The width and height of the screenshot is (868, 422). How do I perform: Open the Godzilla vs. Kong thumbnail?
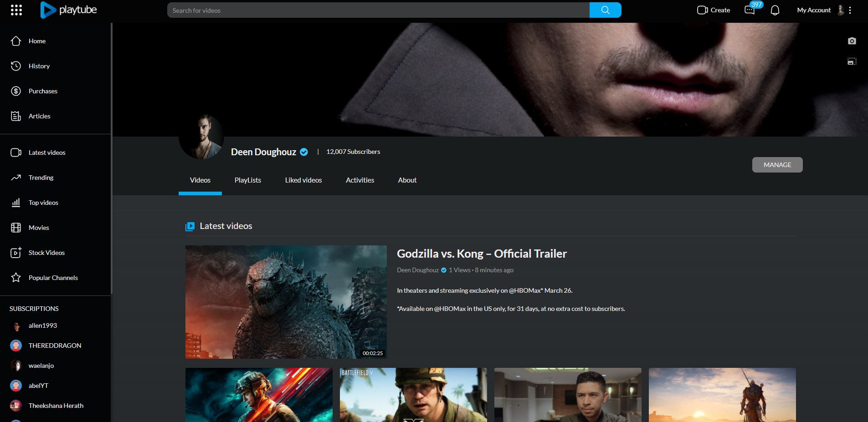pyautogui.click(x=286, y=302)
